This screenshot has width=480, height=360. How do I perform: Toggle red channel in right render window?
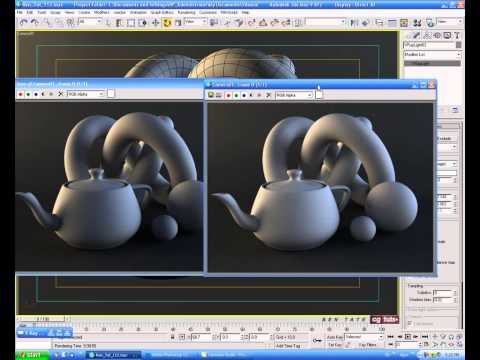tap(228, 95)
